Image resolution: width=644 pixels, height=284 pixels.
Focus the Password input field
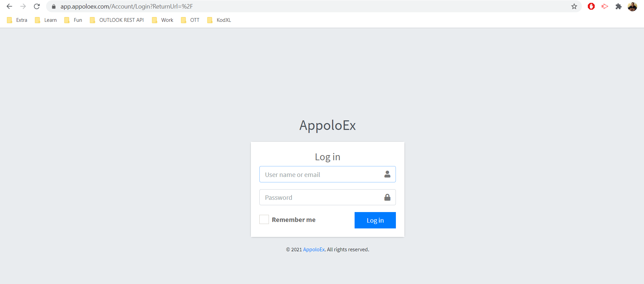[x=321, y=197]
